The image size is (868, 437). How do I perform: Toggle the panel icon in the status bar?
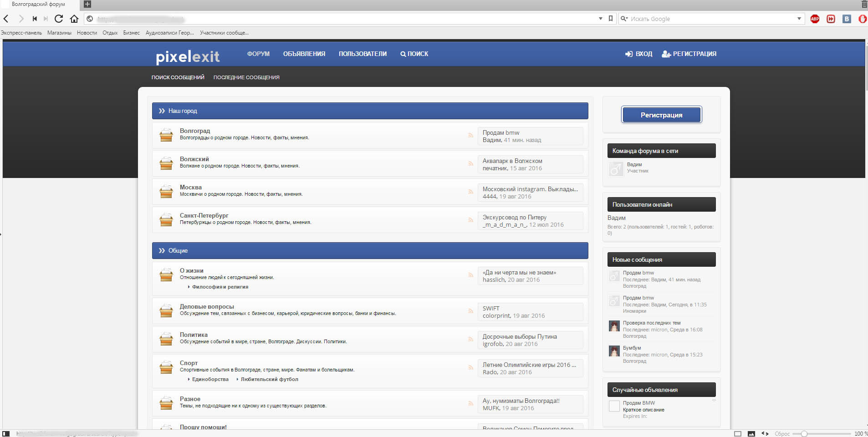(738, 434)
